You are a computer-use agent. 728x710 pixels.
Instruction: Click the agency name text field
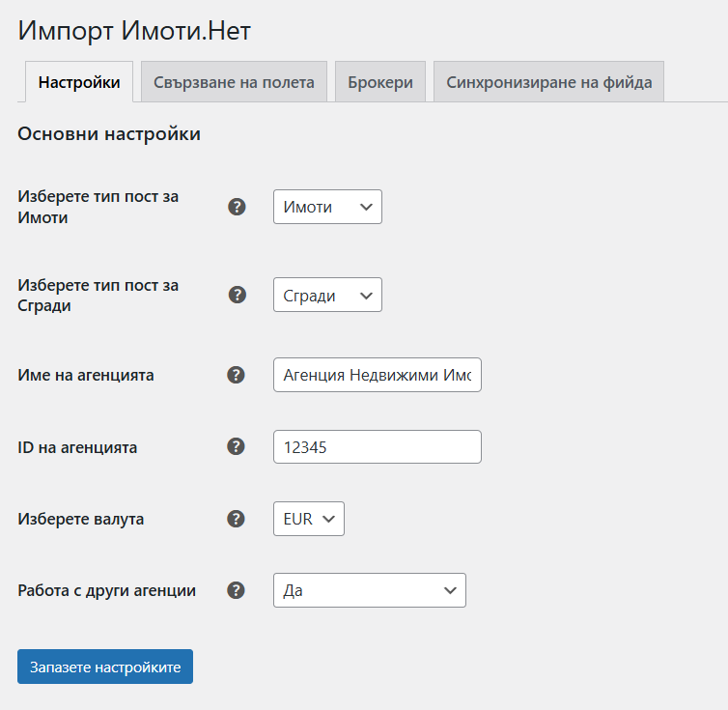tap(377, 375)
